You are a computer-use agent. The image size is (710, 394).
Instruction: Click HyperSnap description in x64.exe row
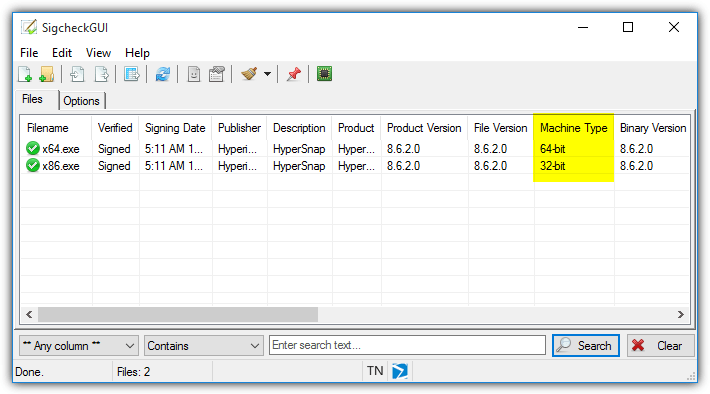pos(299,149)
